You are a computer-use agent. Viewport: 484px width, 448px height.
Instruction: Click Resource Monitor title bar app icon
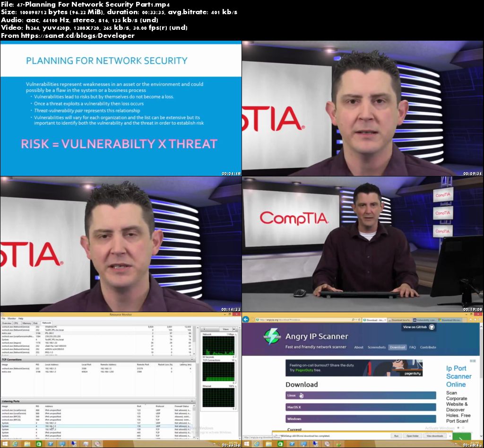tap(2, 315)
